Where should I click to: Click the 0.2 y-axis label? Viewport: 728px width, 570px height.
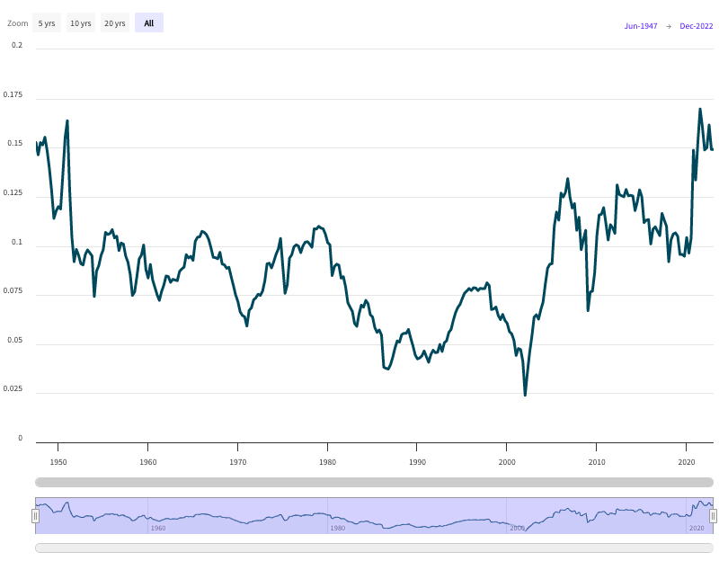coord(17,45)
